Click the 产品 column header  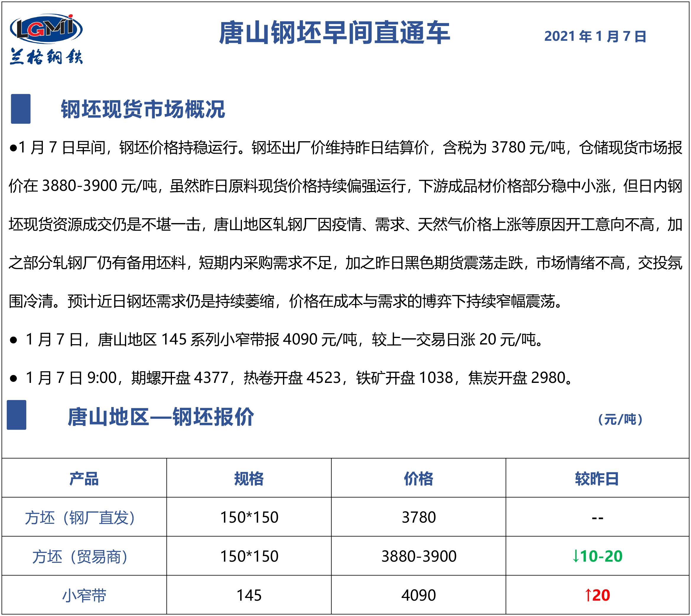click(84, 479)
